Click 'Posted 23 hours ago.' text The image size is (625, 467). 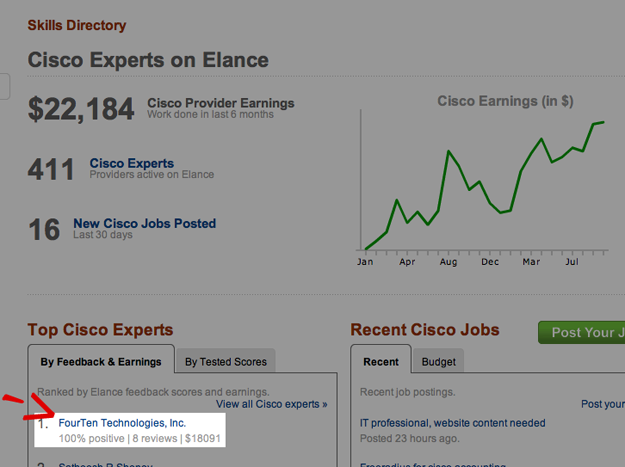tap(410, 438)
